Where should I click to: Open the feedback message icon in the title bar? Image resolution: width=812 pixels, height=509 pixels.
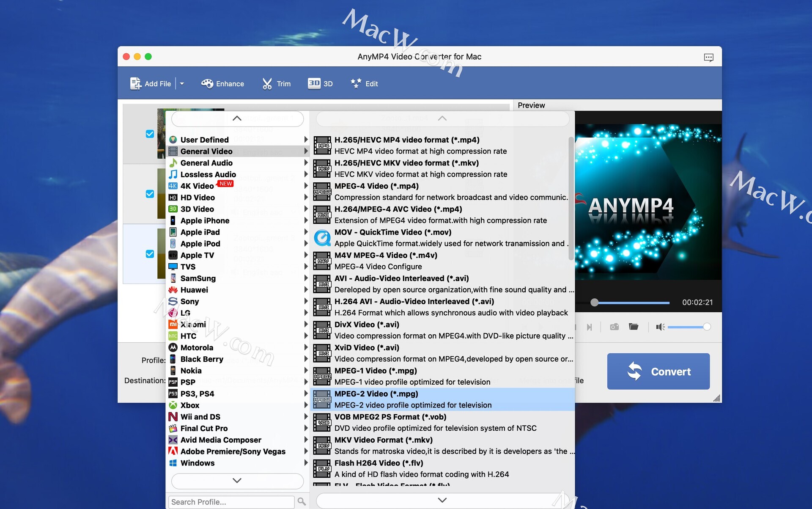[x=708, y=57]
